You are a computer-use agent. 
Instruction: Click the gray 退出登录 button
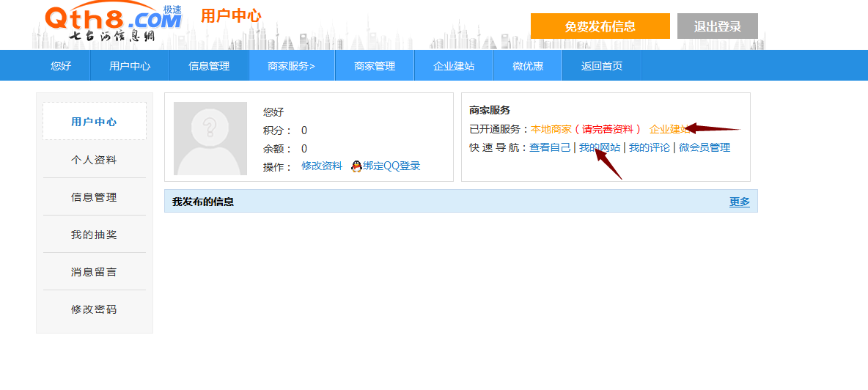[717, 26]
